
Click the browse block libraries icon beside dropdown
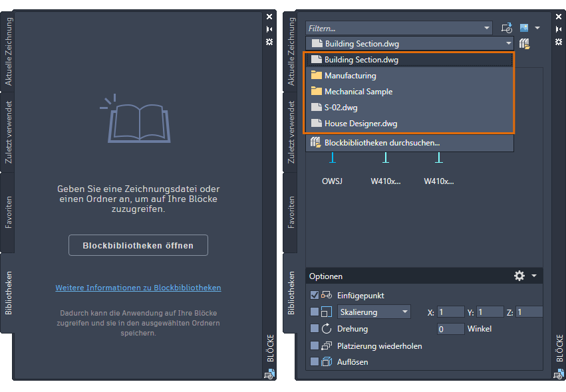click(x=525, y=44)
